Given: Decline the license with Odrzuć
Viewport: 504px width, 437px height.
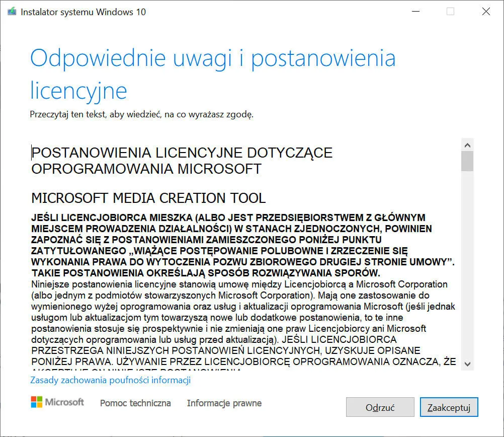Looking at the screenshot, I should point(380,408).
